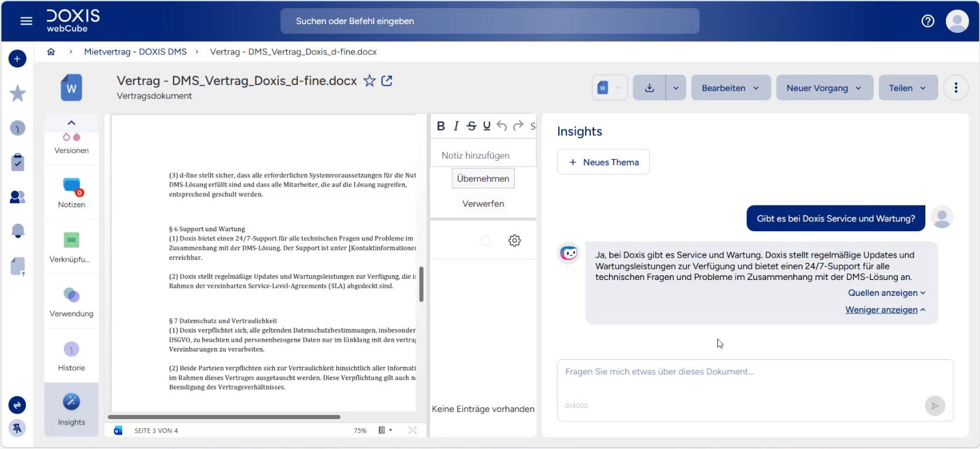Click the Insights assistant avatar icon
Image resolution: width=980 pixels, height=449 pixels.
[x=569, y=253]
